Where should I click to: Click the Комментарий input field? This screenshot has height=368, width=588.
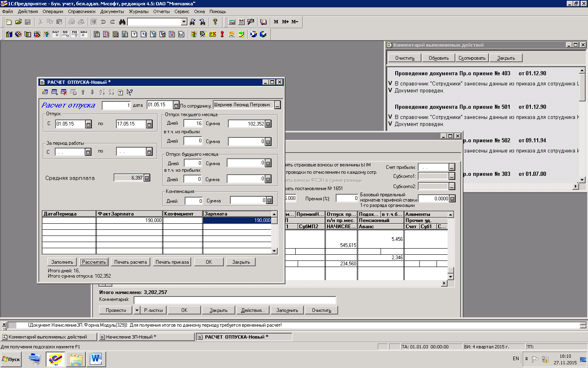(x=235, y=300)
